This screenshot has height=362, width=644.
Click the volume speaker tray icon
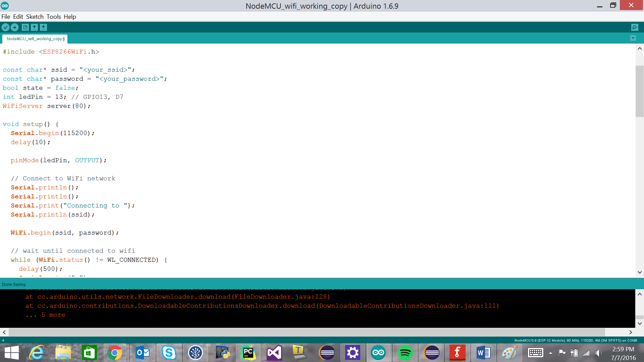(598, 353)
